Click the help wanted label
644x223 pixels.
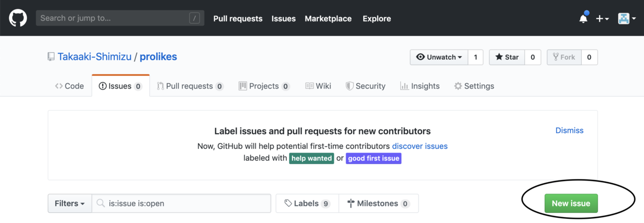312,159
